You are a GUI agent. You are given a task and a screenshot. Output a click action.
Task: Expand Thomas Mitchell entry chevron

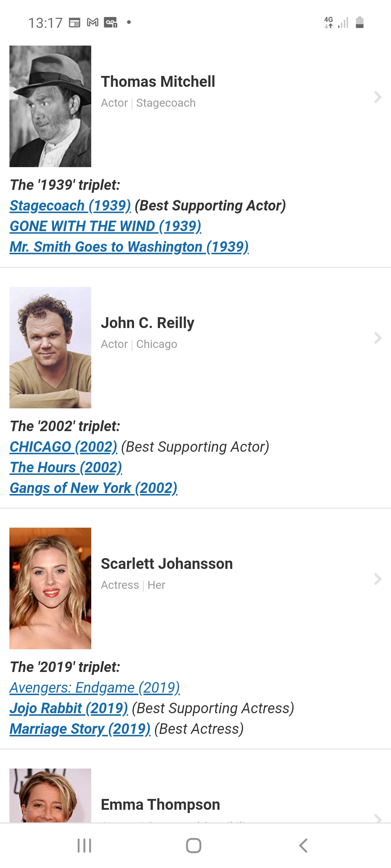coord(378,97)
